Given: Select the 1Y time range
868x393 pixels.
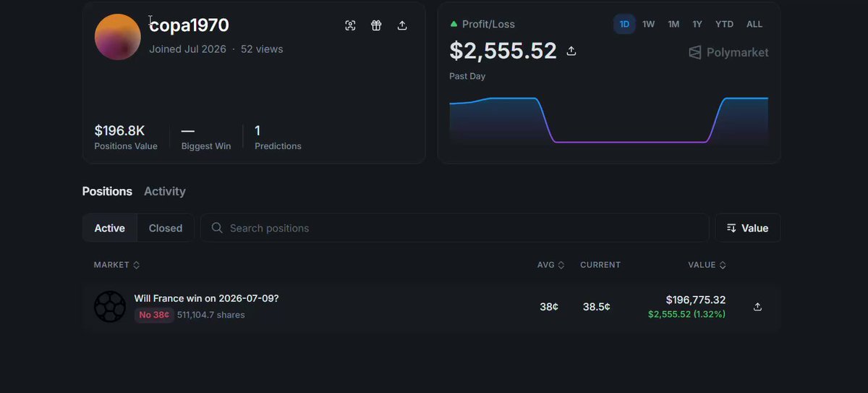Looking at the screenshot, I should [697, 24].
